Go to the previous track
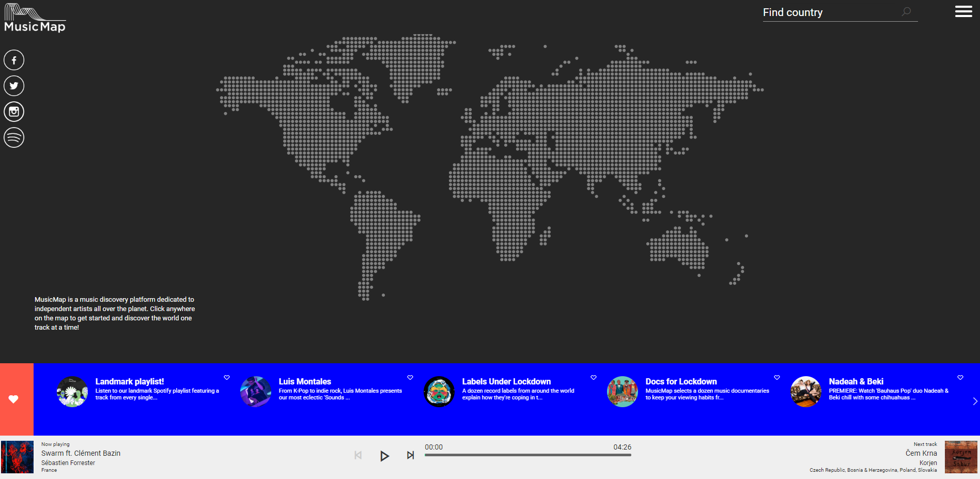Screen dimensions: 980x479 [358, 455]
